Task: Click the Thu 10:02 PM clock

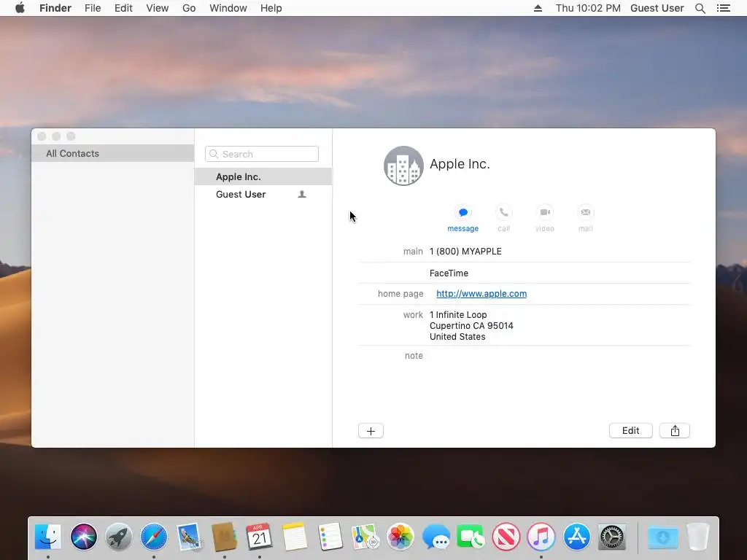Action: point(588,8)
